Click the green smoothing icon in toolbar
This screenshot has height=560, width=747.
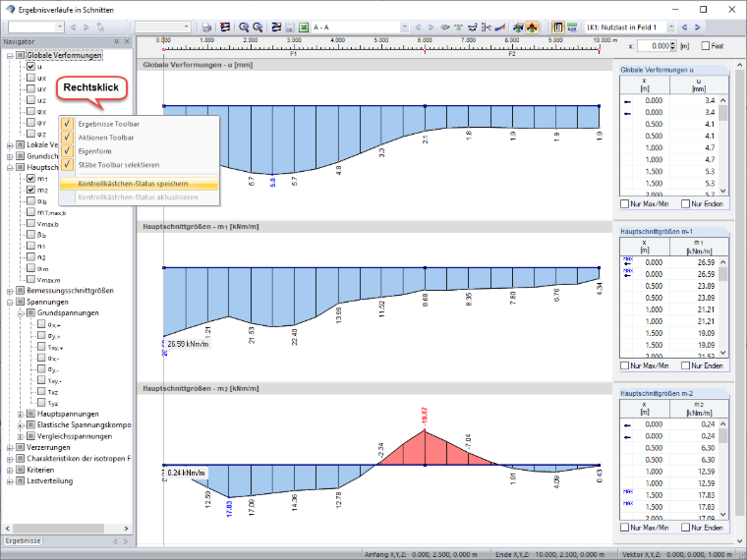[458, 28]
